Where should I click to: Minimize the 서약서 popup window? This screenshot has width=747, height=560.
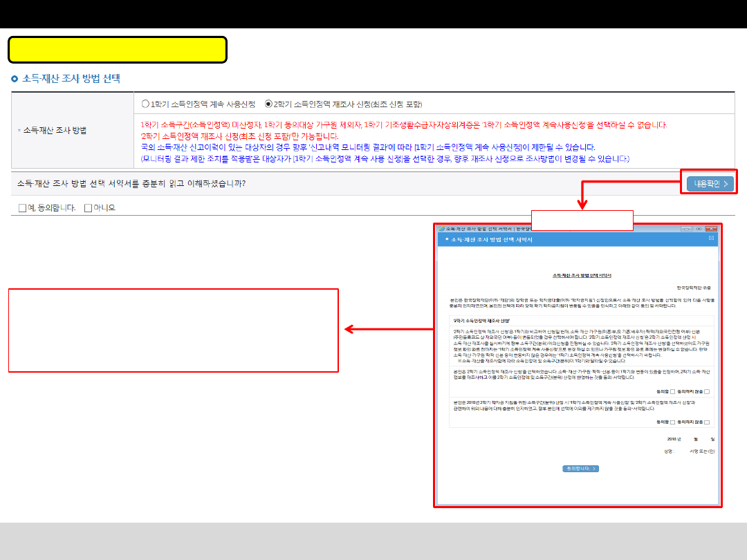(x=686, y=228)
